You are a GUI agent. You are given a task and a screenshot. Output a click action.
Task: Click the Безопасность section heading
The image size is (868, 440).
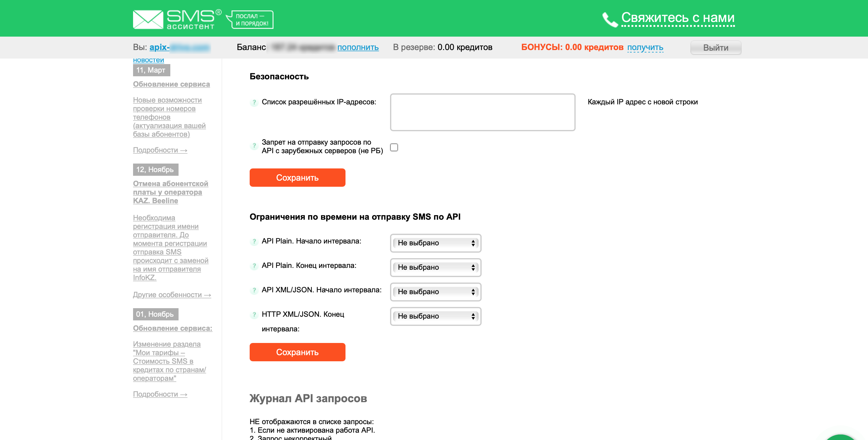(279, 77)
